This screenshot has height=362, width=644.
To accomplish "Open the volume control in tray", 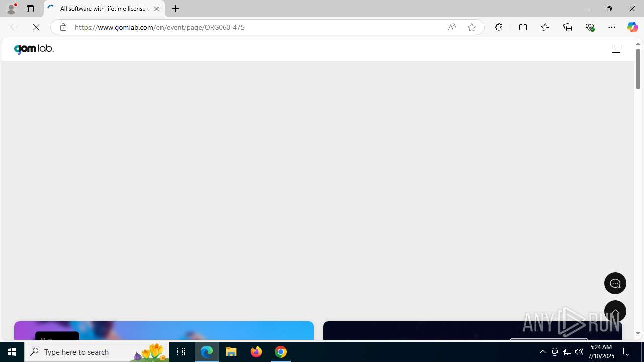I will (x=579, y=352).
